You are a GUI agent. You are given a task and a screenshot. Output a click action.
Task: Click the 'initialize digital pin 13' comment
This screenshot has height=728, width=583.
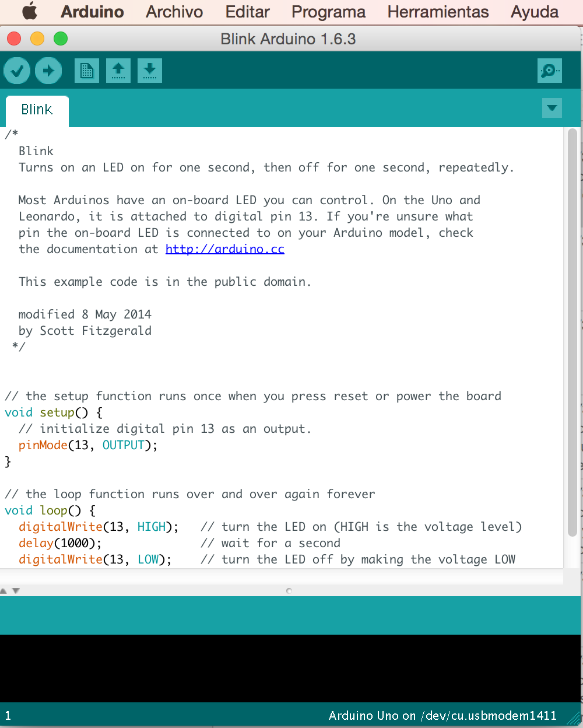165,429
